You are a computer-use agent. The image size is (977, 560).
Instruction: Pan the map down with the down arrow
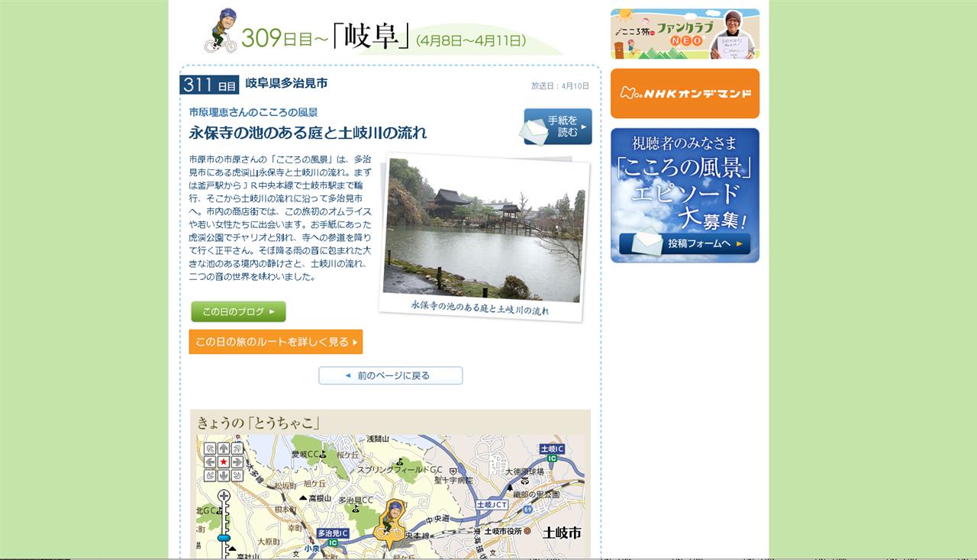(x=224, y=475)
